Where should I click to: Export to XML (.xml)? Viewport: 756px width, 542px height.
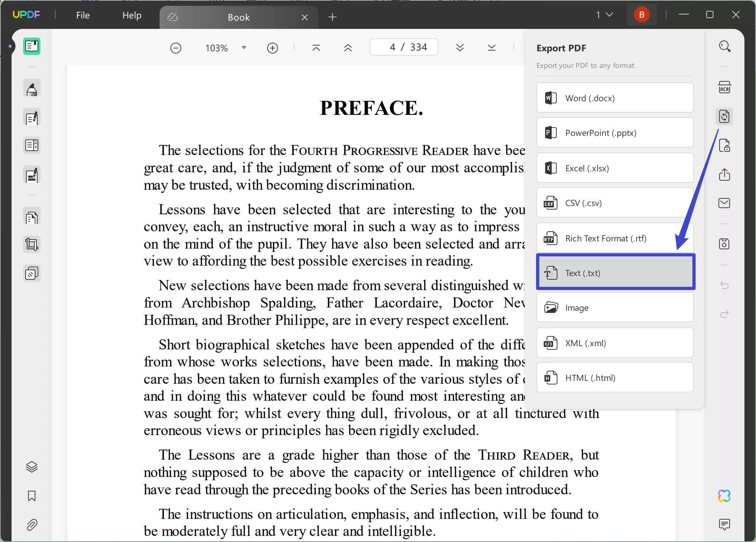tap(615, 343)
